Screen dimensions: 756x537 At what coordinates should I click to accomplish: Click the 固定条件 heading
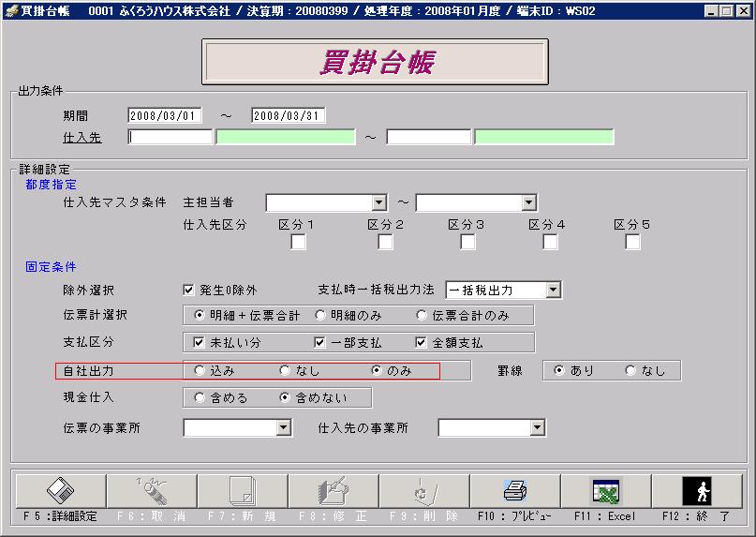(x=52, y=267)
